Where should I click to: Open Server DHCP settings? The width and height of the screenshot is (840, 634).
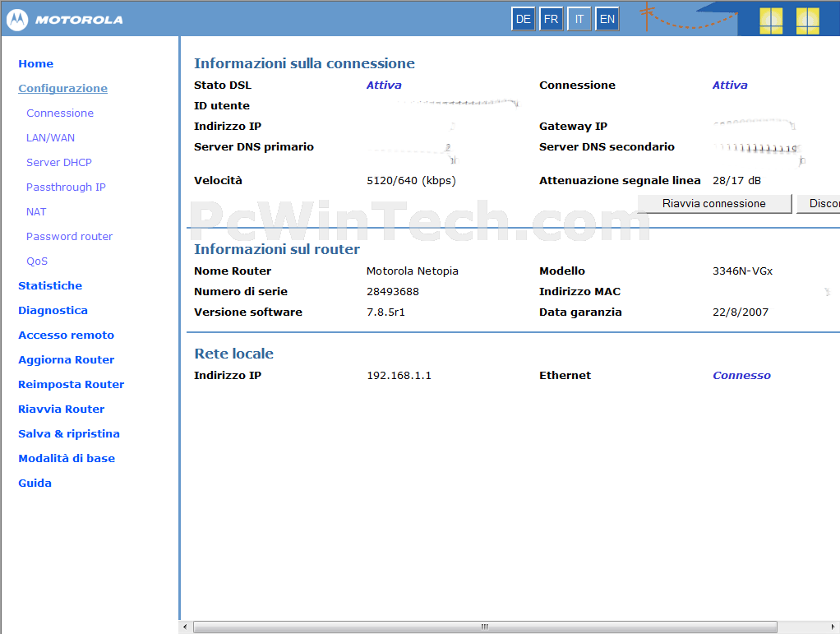coord(59,162)
